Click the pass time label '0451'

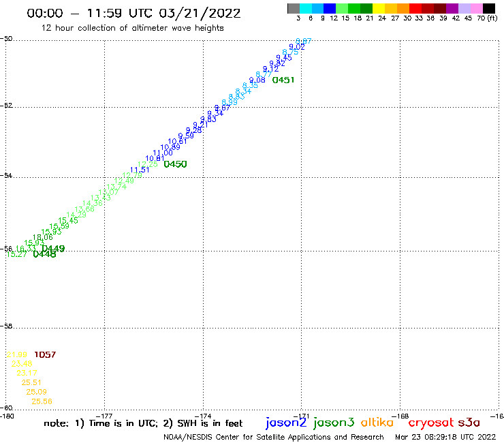pyautogui.click(x=283, y=80)
